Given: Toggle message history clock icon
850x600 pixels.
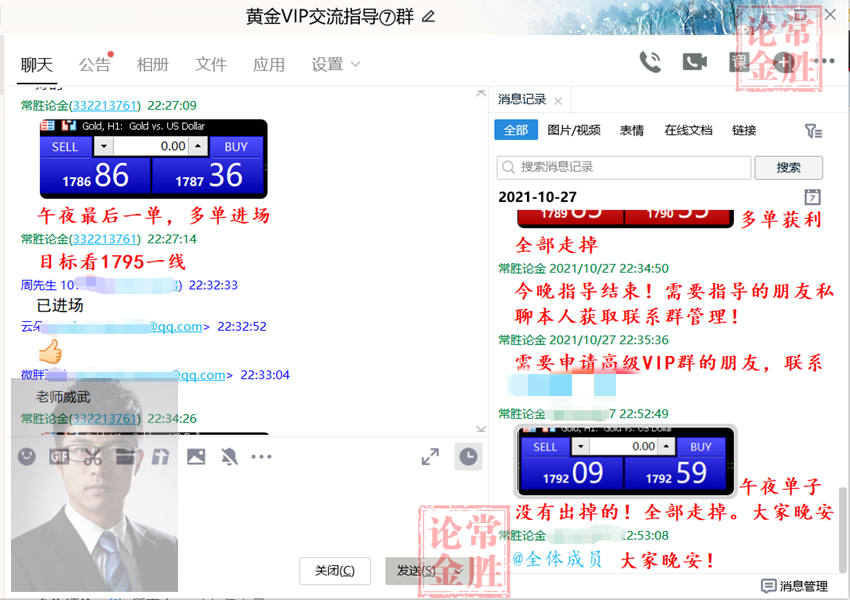Looking at the screenshot, I should 468,456.
